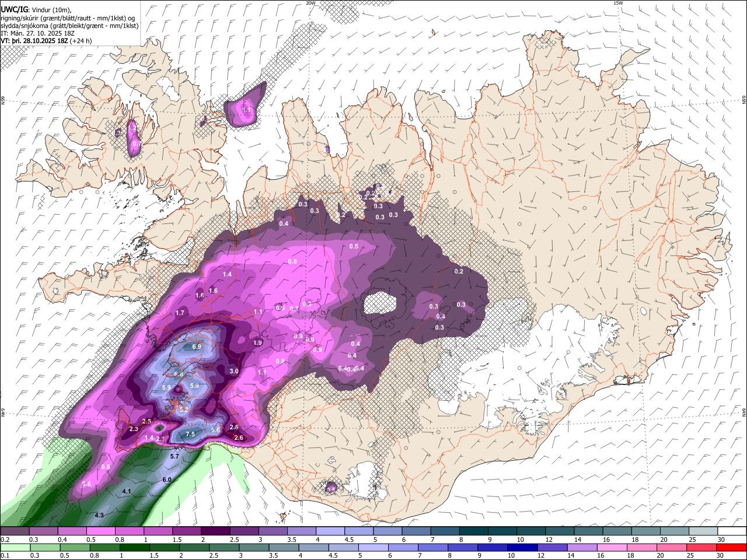
Task: Click the 4.3 rain value near bottom edge
Action: [99, 515]
